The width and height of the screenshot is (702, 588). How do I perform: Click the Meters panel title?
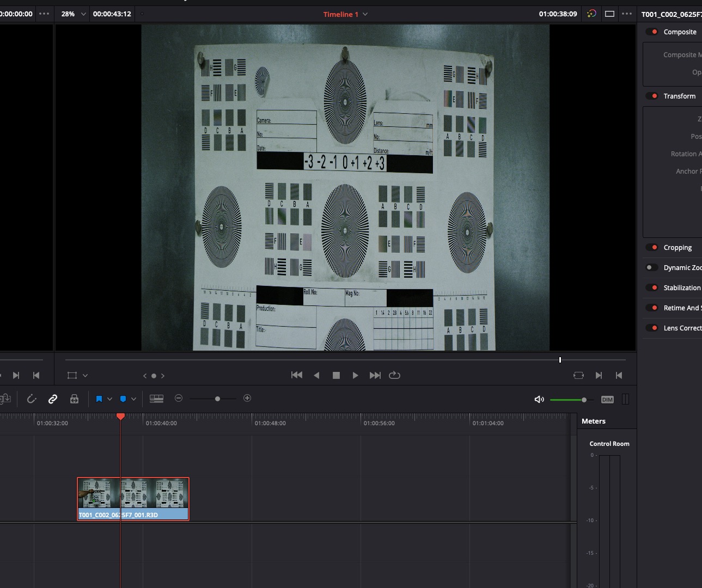(x=593, y=421)
